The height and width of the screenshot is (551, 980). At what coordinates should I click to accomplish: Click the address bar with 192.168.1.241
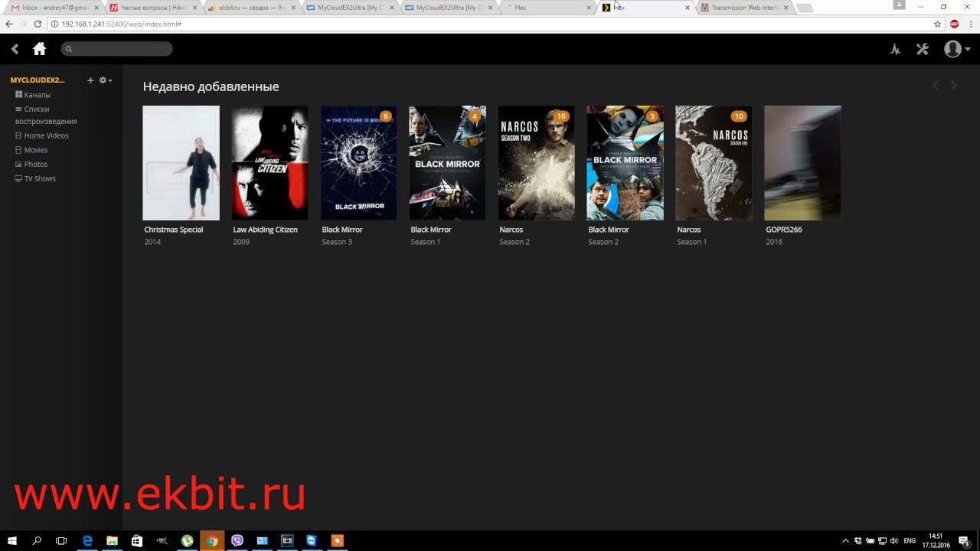490,24
